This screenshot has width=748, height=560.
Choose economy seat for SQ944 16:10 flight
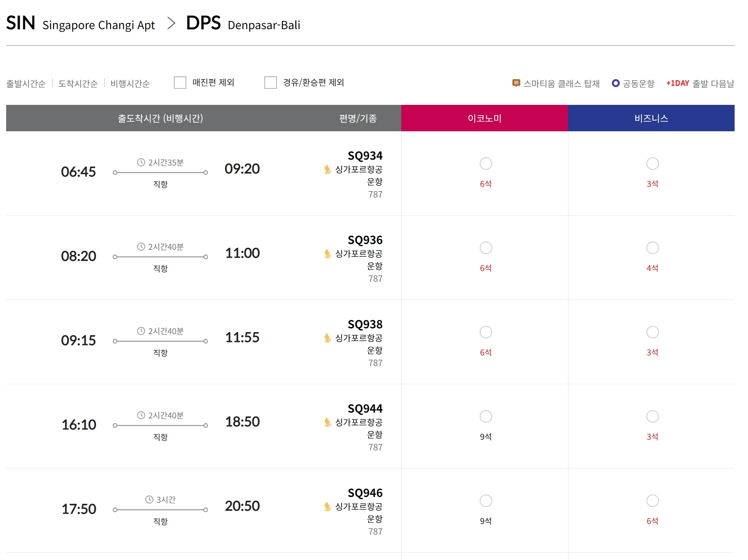pos(486,416)
